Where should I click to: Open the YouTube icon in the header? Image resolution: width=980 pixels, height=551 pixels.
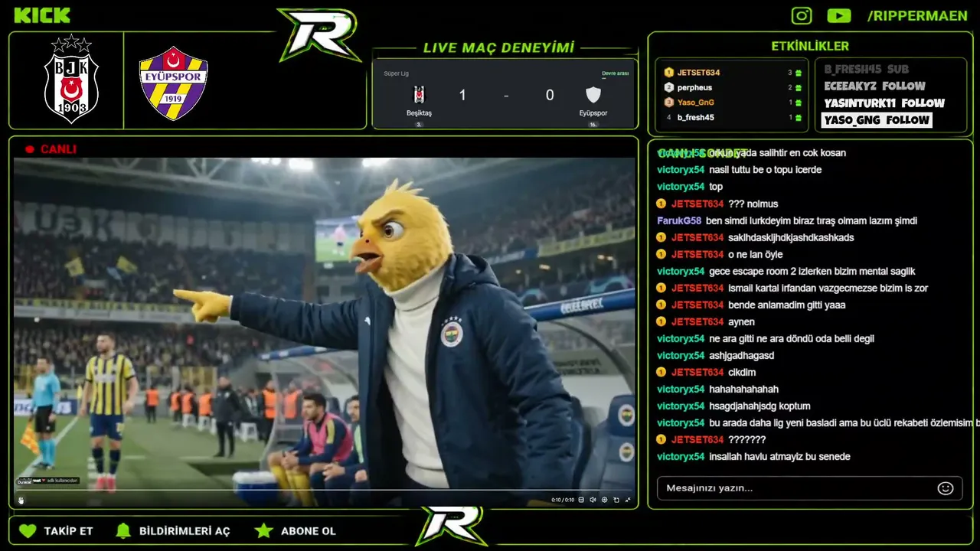[x=839, y=15]
